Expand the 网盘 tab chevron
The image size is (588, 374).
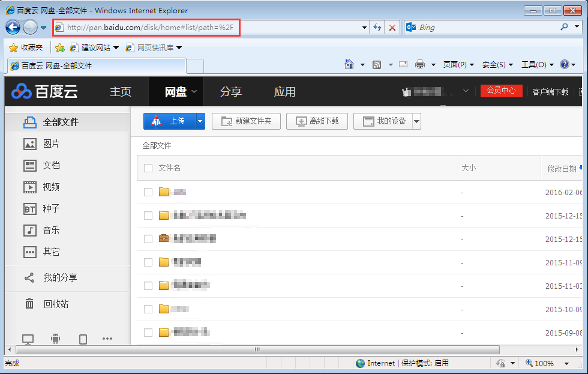pos(194,91)
